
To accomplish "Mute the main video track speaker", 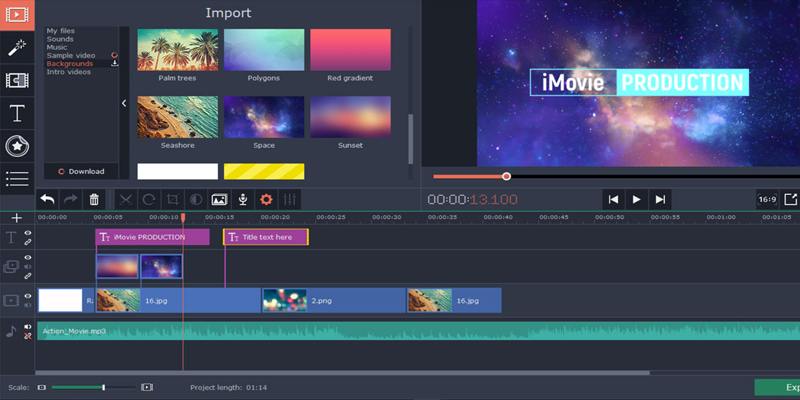I will (x=28, y=305).
